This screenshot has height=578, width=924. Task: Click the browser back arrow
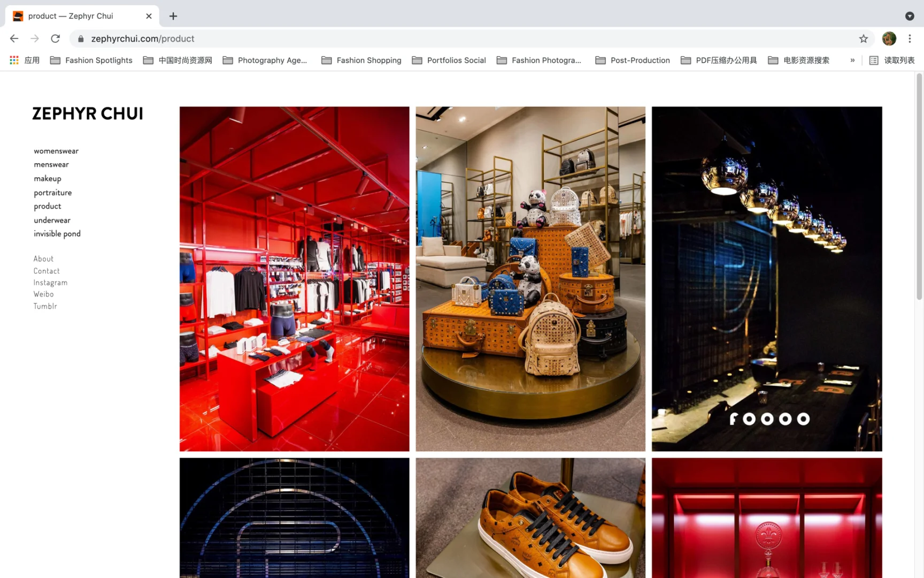pos(14,39)
